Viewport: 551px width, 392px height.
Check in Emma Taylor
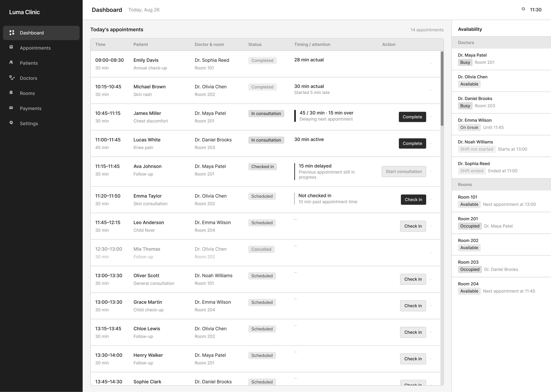point(413,200)
